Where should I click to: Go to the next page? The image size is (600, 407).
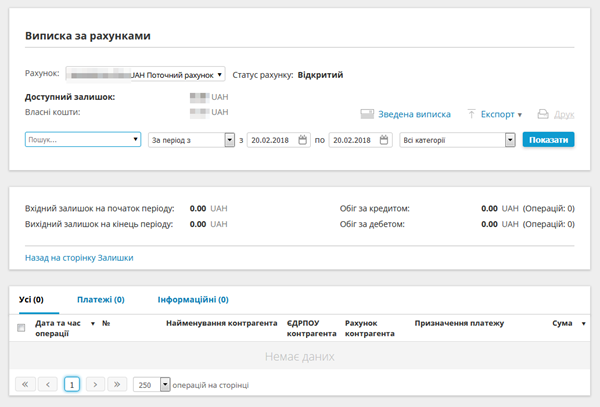[x=95, y=384]
